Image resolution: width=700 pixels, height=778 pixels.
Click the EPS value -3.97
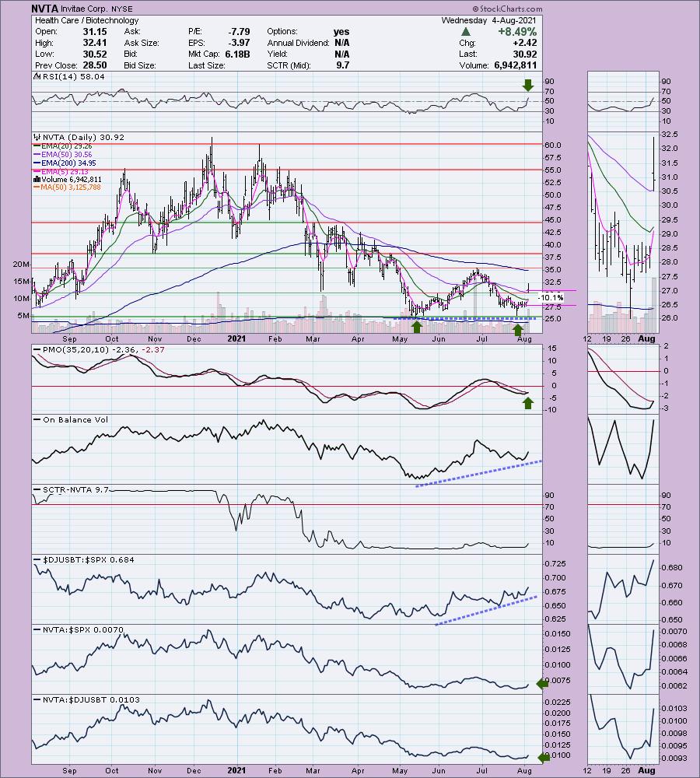coord(239,43)
